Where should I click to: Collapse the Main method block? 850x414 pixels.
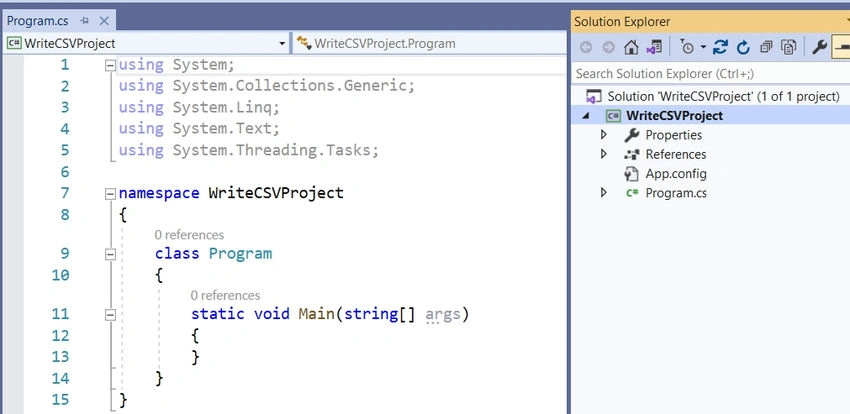(x=110, y=314)
